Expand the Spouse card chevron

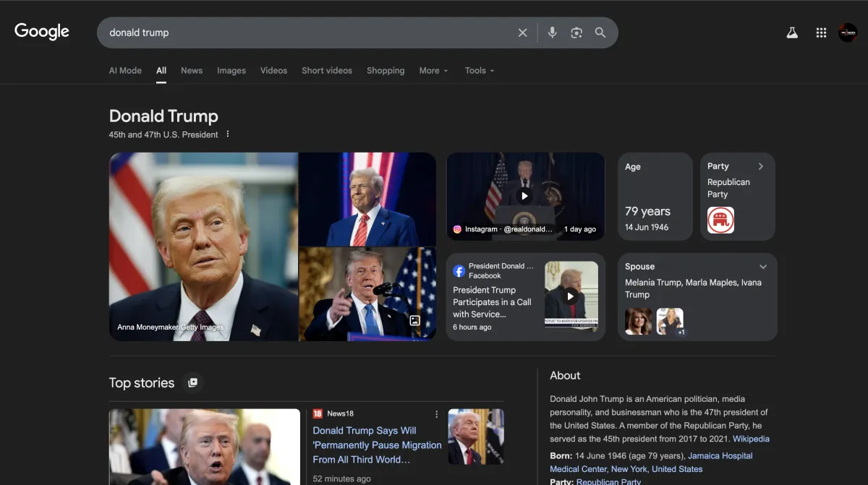(762, 267)
